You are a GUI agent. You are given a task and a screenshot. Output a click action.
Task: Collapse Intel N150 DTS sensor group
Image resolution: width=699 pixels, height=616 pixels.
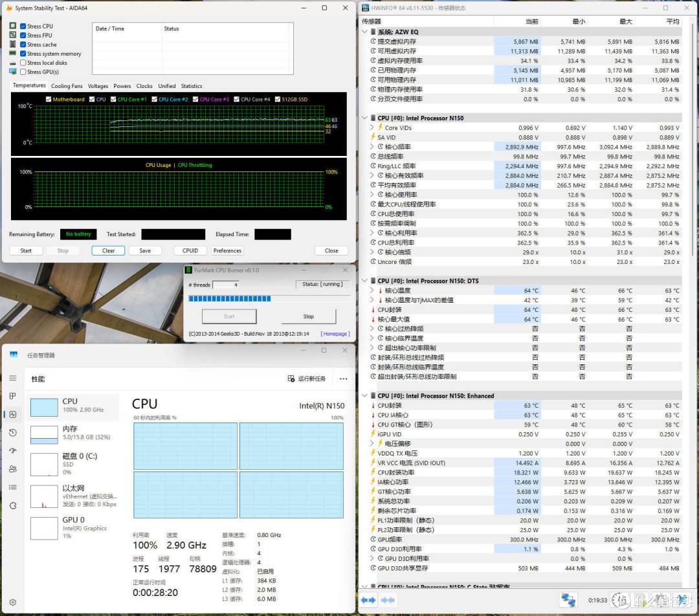click(x=366, y=281)
